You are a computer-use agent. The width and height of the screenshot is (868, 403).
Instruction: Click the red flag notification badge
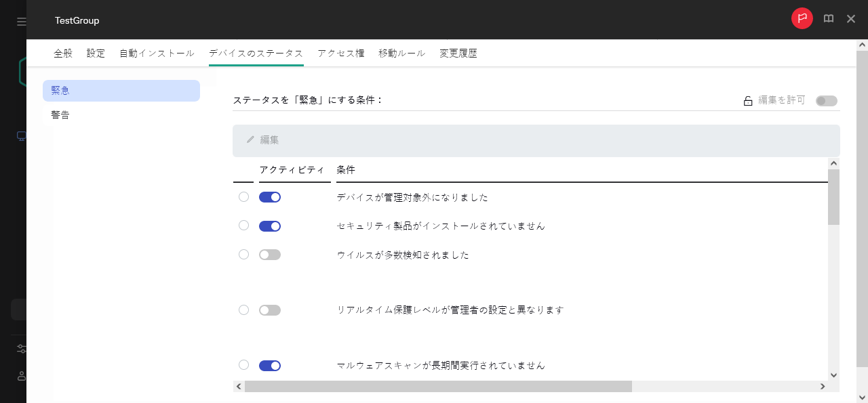802,19
